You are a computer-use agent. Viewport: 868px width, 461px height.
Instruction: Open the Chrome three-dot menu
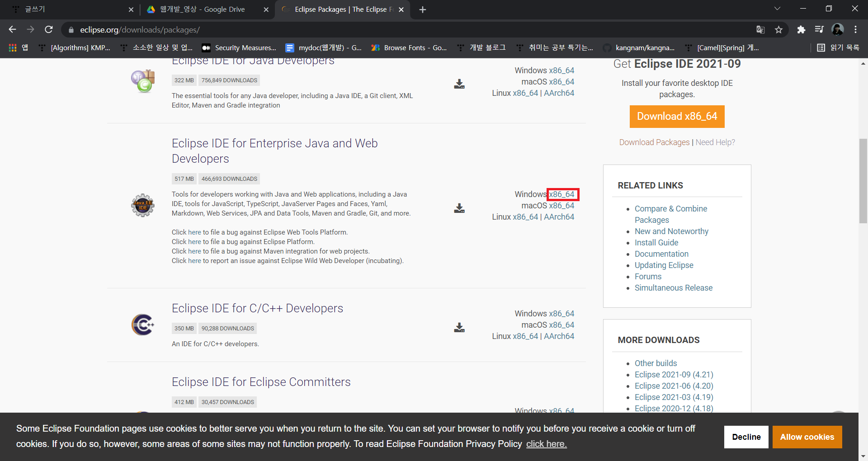click(855, 30)
